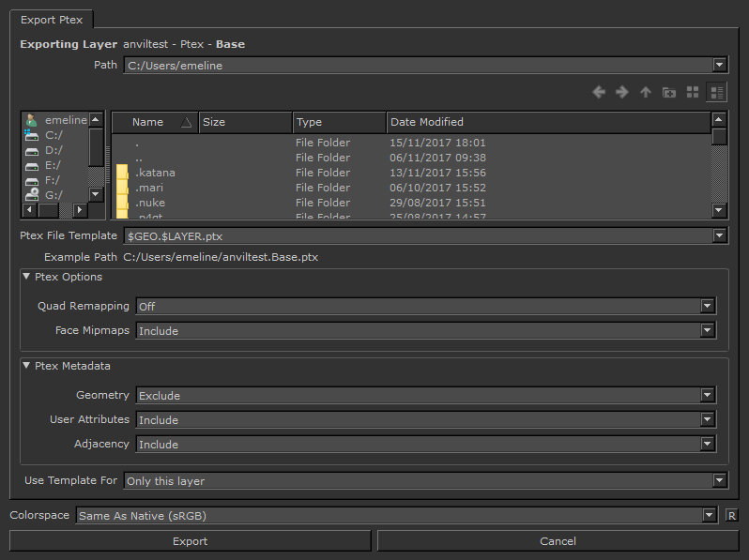Click the forward navigation arrow icon
749x560 pixels.
622,92
